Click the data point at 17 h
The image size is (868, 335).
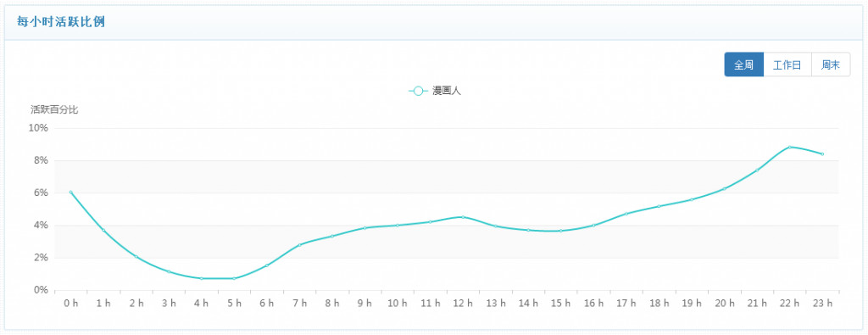coord(626,214)
